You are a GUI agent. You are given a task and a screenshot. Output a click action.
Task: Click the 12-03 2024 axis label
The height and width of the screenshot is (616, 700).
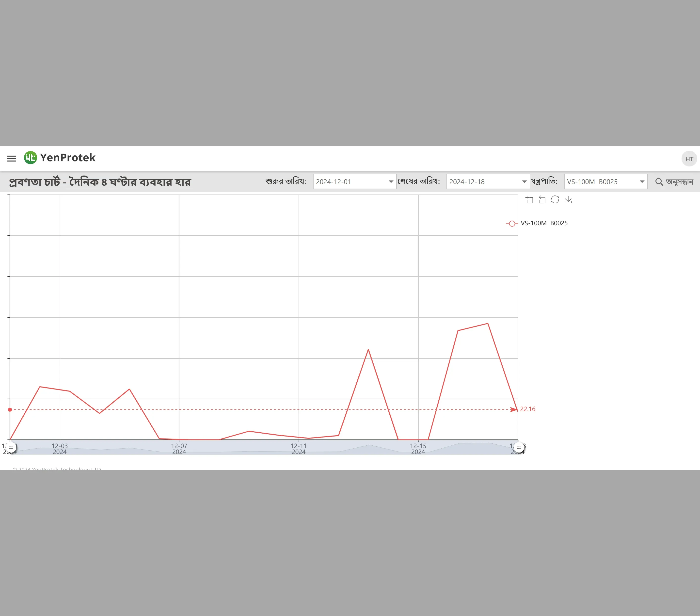pos(60,449)
